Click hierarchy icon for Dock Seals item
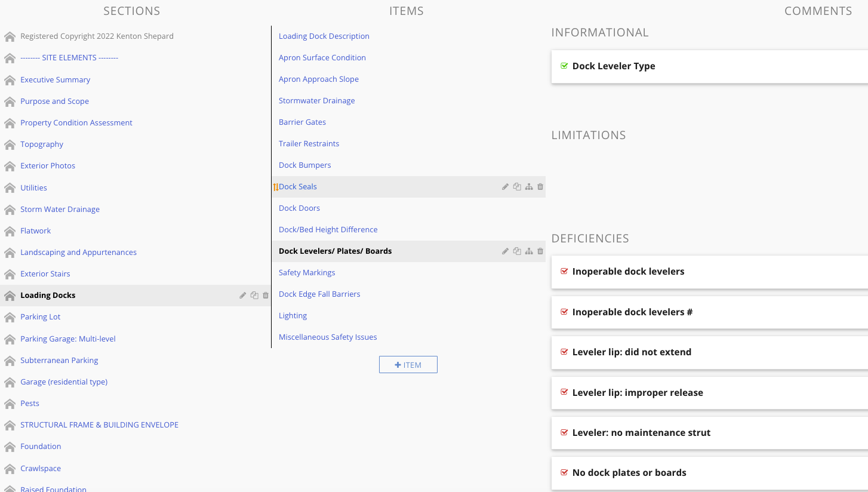 pyautogui.click(x=529, y=187)
